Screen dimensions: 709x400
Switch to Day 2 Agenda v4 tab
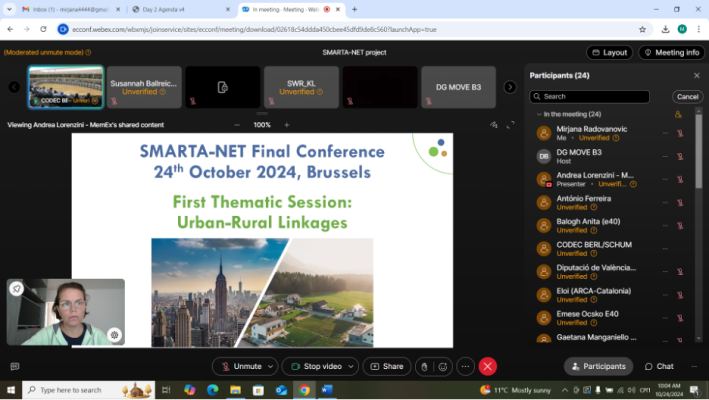181,9
